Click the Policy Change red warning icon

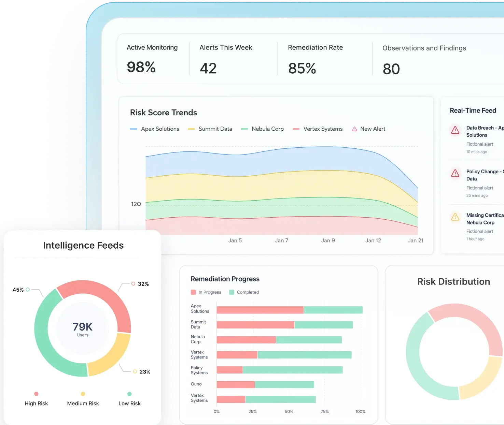tap(455, 173)
